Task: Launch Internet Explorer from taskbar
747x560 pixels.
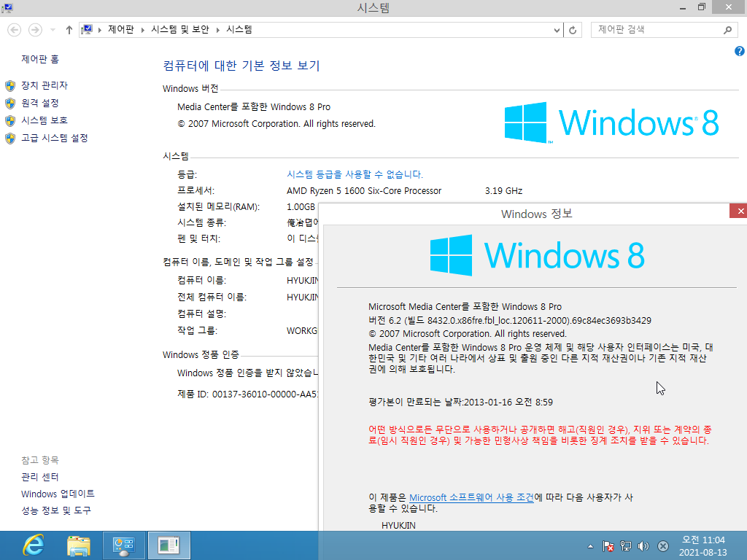Action: 34,545
